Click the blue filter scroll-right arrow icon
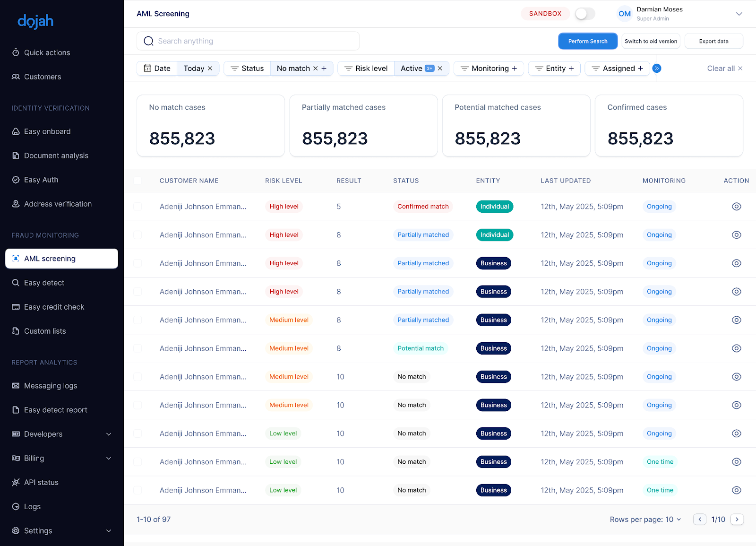 click(656, 69)
